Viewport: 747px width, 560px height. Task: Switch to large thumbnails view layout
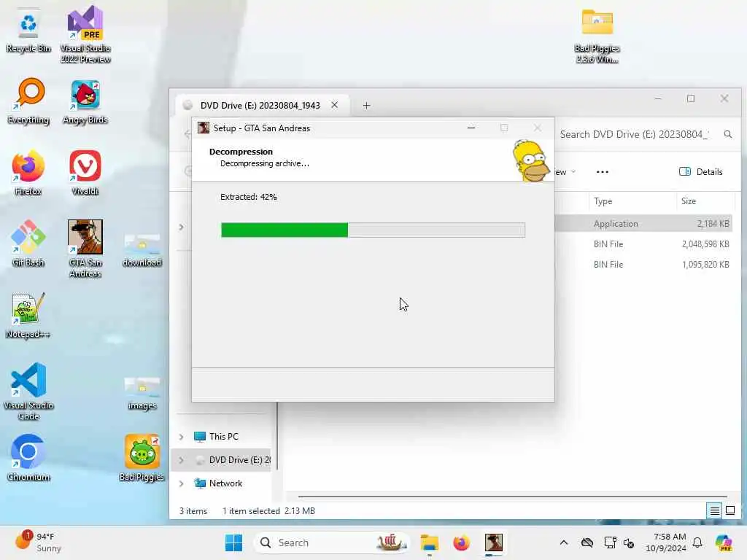click(730, 511)
